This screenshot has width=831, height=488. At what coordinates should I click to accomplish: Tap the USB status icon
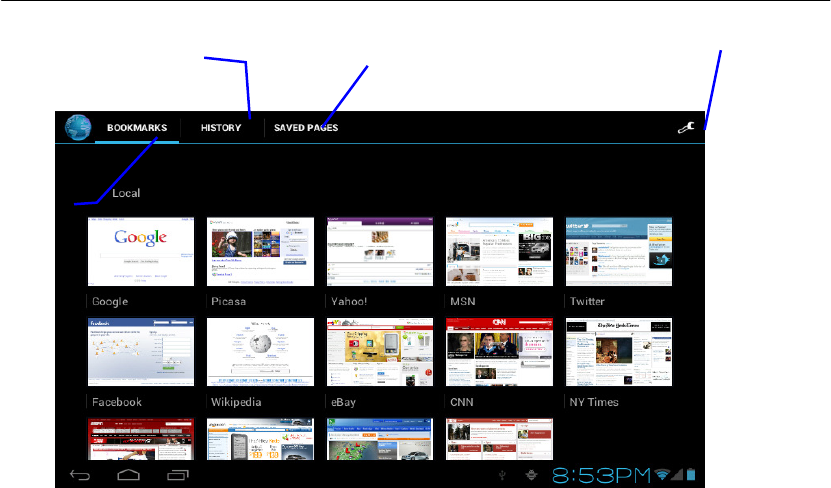pyautogui.click(x=502, y=475)
